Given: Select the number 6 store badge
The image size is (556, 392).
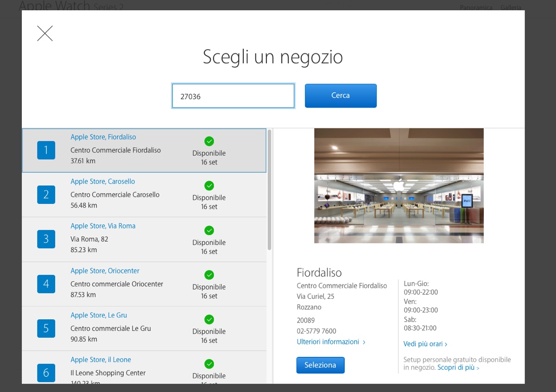Looking at the screenshot, I should (x=46, y=373).
